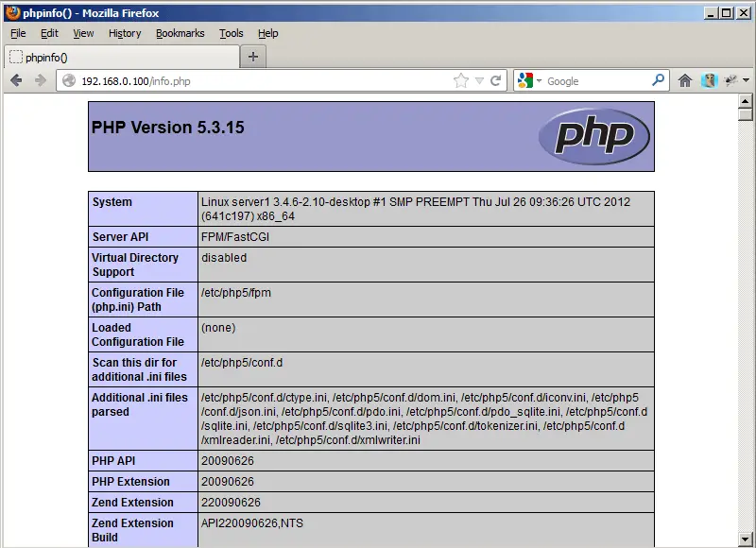The height and width of the screenshot is (548, 756).
Task: Open the History menu
Action: tap(125, 33)
